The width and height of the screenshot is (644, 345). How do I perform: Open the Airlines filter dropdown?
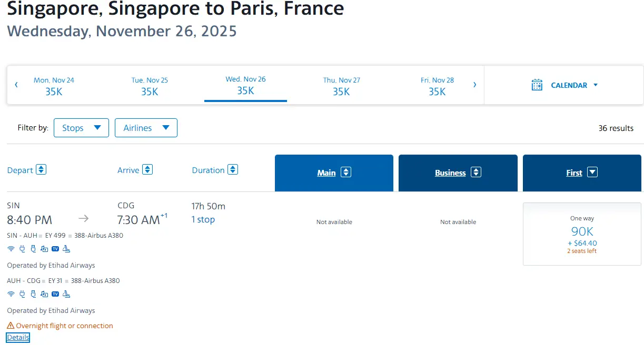(146, 128)
